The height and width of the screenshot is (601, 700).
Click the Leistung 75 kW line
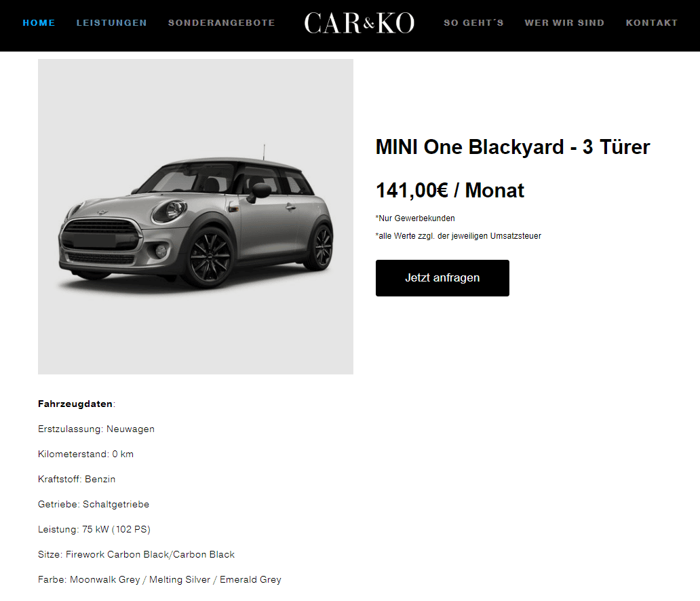coord(94,529)
